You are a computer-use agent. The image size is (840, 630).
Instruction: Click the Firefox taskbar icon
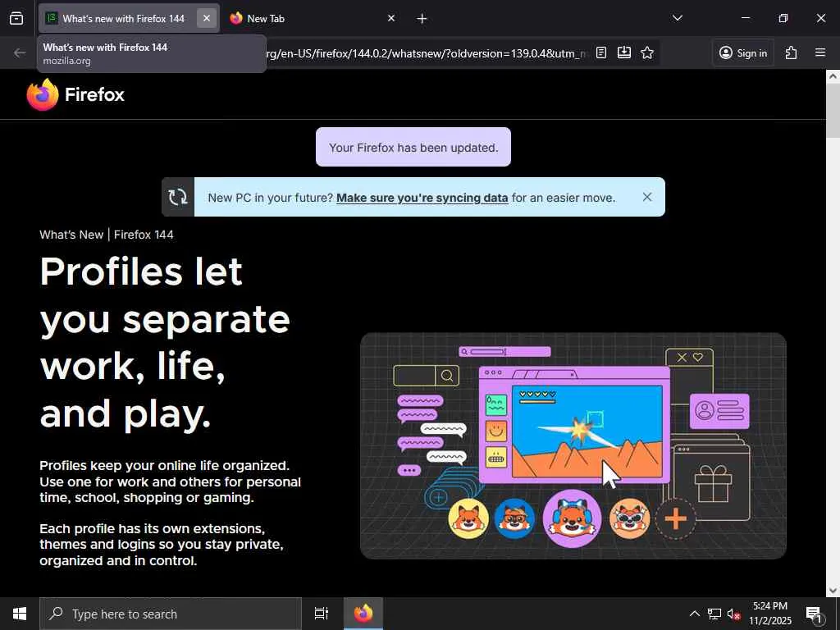pos(363,614)
